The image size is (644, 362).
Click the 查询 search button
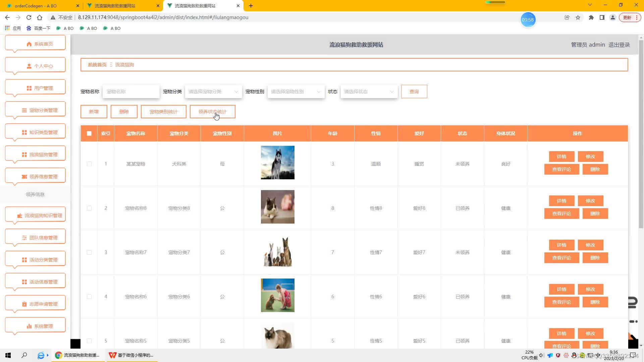coord(414,92)
